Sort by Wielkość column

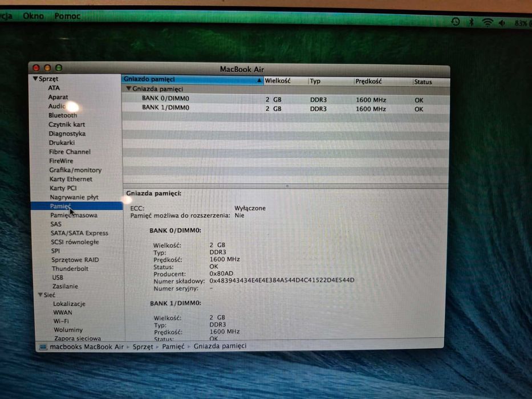(x=286, y=81)
